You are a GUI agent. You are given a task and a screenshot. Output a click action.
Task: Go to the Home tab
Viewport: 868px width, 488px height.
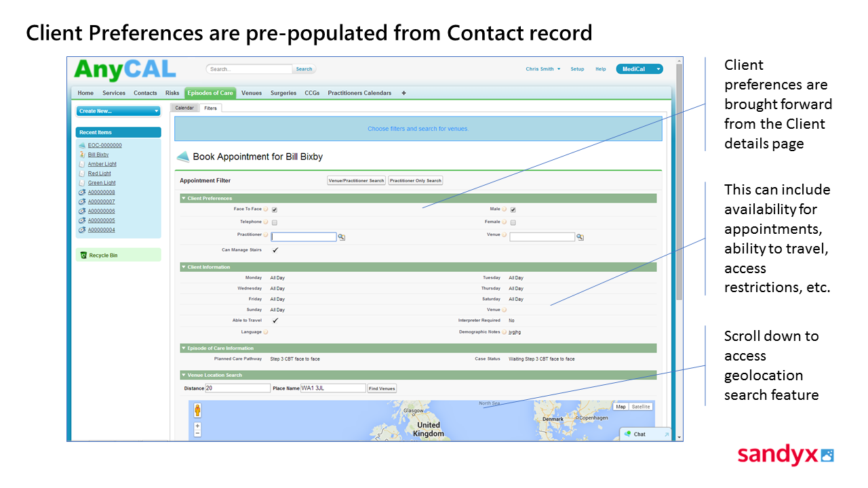[x=85, y=93]
